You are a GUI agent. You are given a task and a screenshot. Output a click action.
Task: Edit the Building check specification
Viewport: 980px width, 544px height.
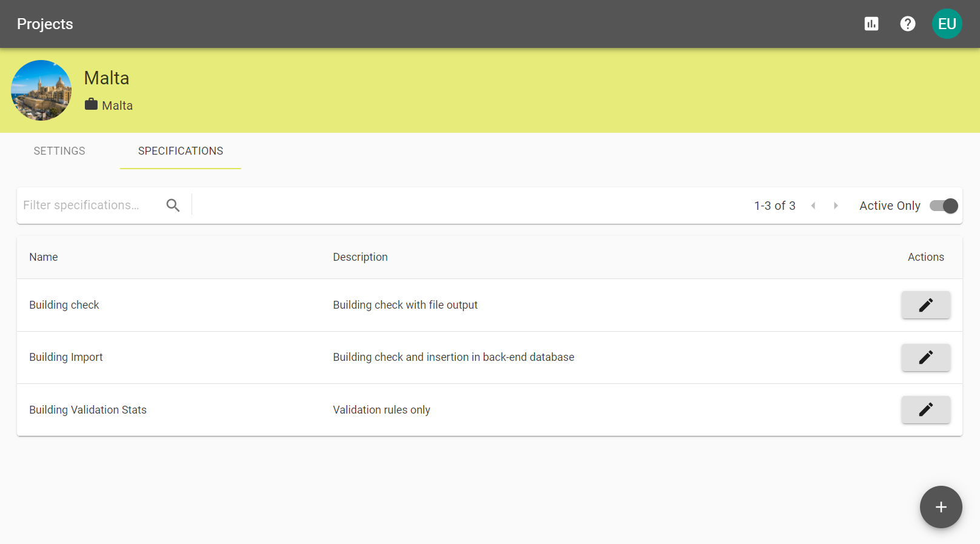[925, 305]
